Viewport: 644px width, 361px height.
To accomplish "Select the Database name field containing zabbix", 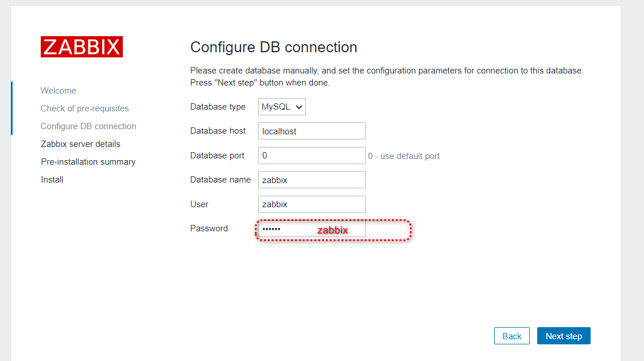I will coord(312,180).
